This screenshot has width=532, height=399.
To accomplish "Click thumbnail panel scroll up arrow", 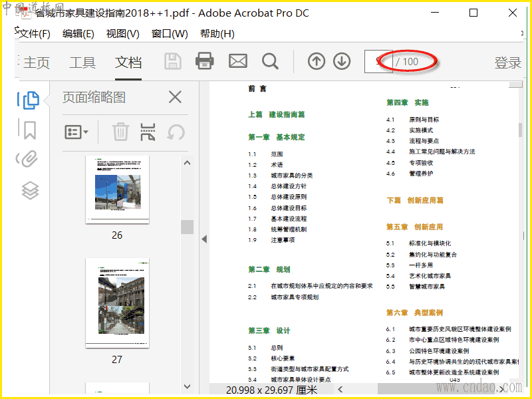I will 187,163.
